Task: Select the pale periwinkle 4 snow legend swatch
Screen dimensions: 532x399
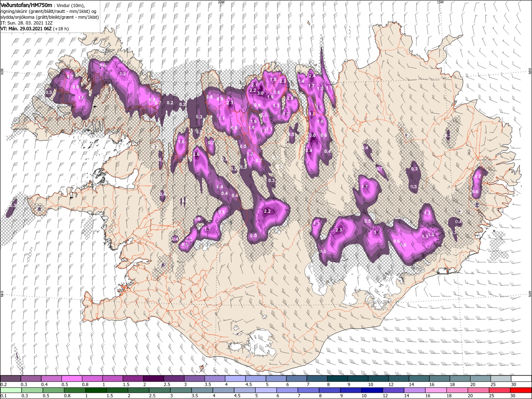Action: (235, 379)
